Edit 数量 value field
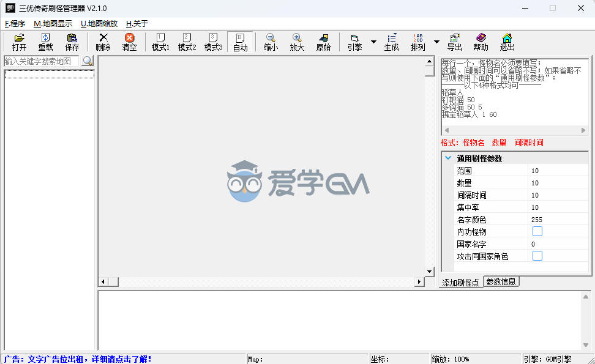Image resolution: width=595 pixels, height=364 pixels. pos(558,183)
